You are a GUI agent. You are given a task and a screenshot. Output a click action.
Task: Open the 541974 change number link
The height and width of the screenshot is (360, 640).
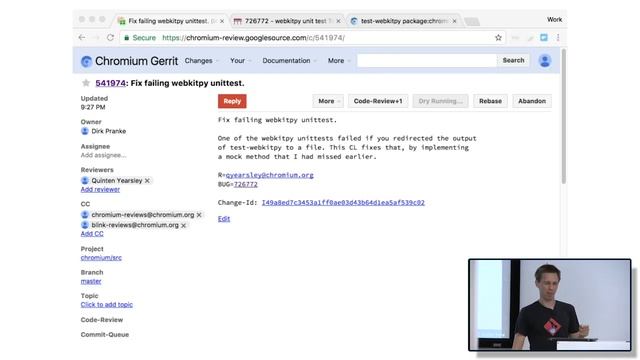tap(110, 83)
